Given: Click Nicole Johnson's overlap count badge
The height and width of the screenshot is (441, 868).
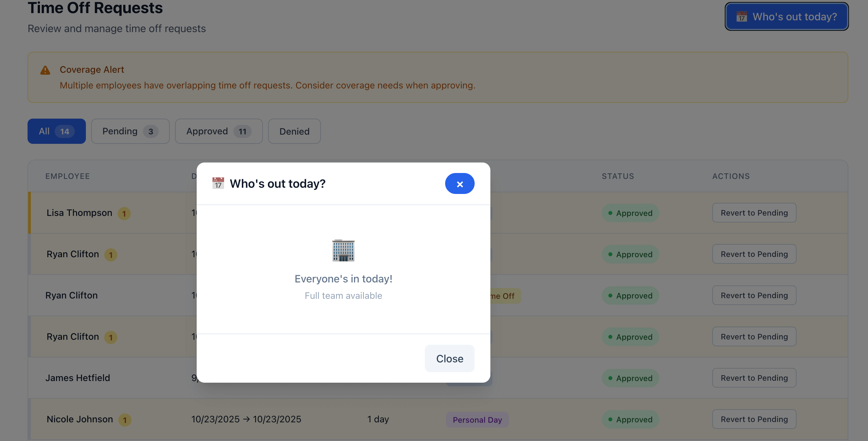Looking at the screenshot, I should [125, 420].
